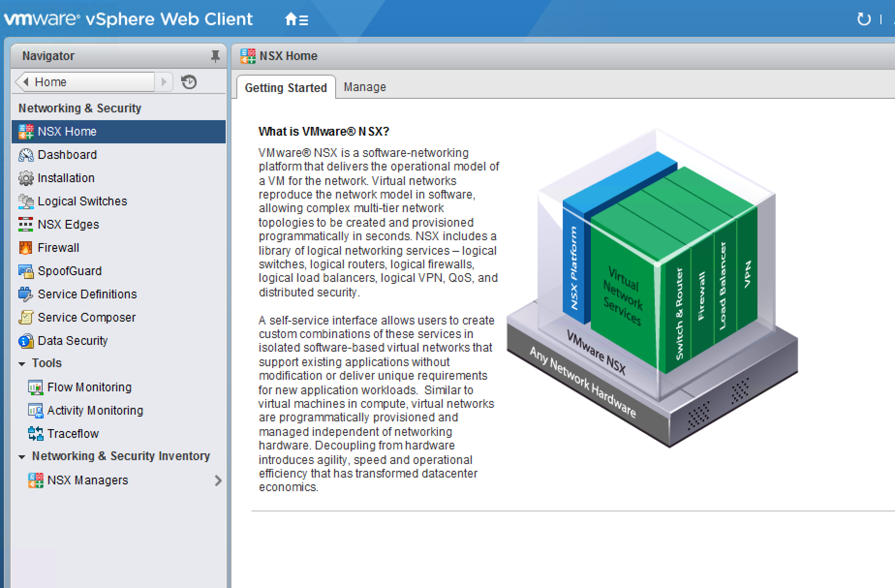Open Logical Switches
This screenshot has height=588, width=895.
(x=119, y=201)
